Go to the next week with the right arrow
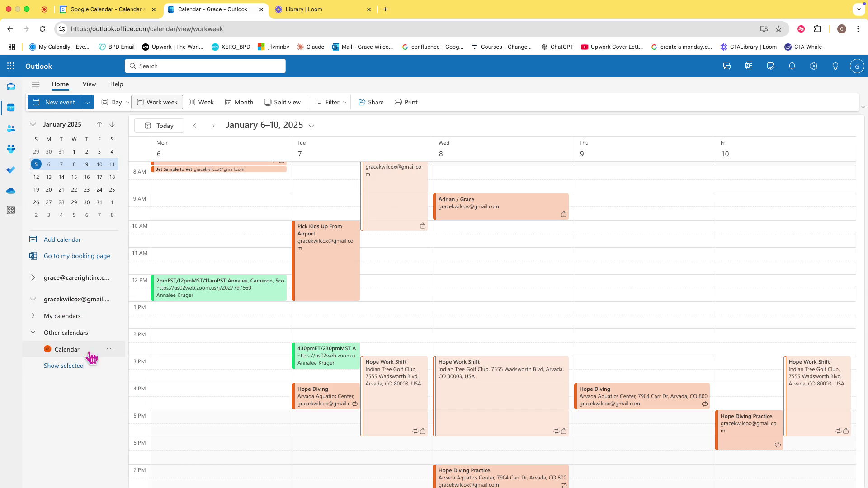Screen dimensions: 868x488 point(213,126)
